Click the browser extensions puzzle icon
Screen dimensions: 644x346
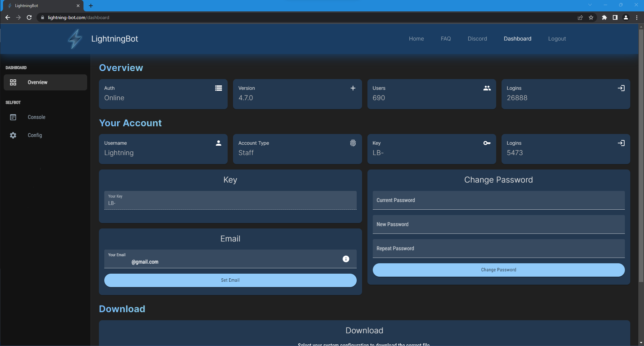point(605,17)
